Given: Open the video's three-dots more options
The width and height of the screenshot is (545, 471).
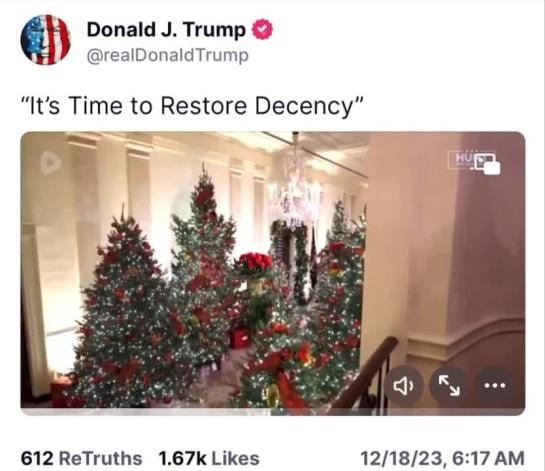Looking at the screenshot, I should click(495, 385).
